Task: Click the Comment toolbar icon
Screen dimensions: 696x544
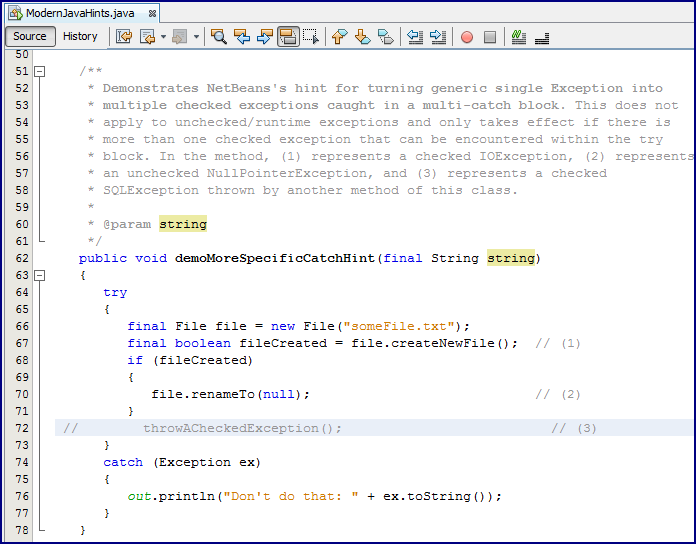Action: (519, 36)
